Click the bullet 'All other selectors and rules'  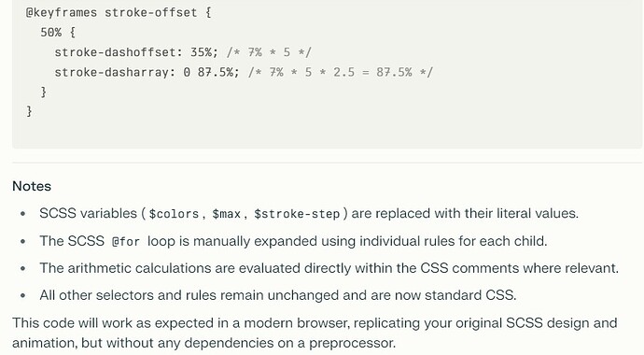278,295
